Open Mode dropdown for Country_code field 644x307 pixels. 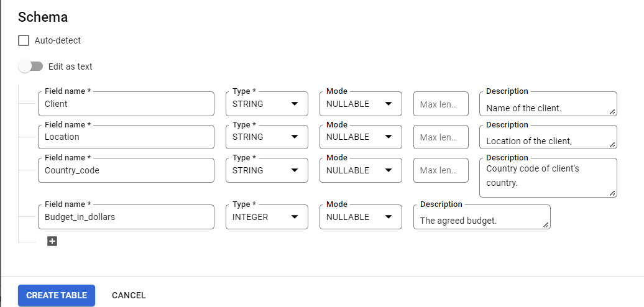click(x=361, y=170)
